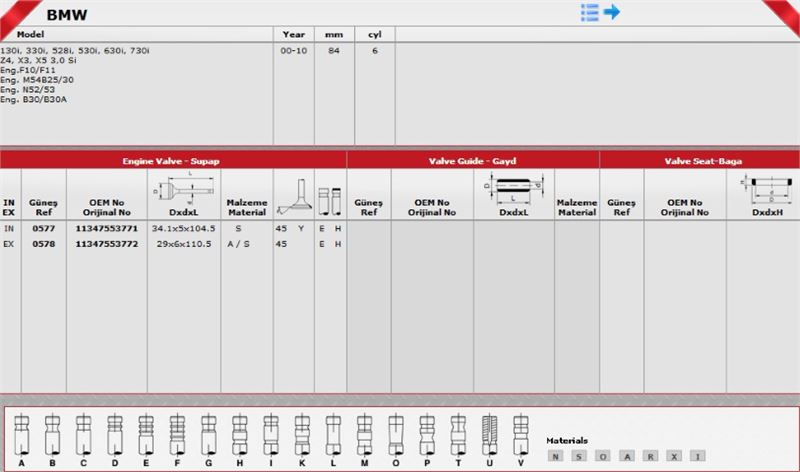Screen dimensions: 800x472
Task: Select valve stem type K icon
Action: click(302, 435)
